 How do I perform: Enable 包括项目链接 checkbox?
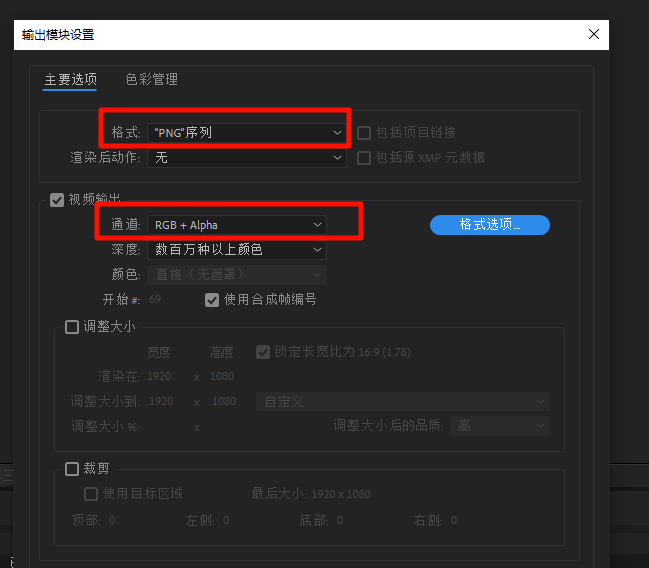[x=364, y=133]
